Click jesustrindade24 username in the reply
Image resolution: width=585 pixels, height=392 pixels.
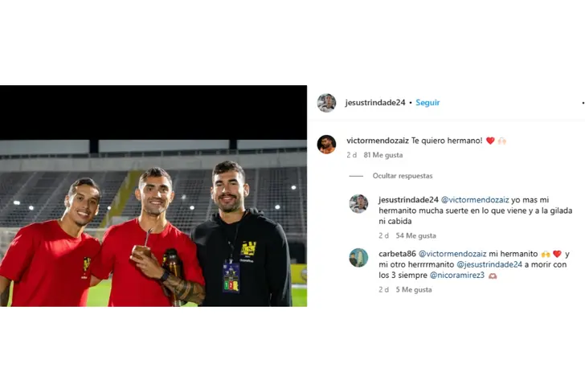tap(408, 200)
